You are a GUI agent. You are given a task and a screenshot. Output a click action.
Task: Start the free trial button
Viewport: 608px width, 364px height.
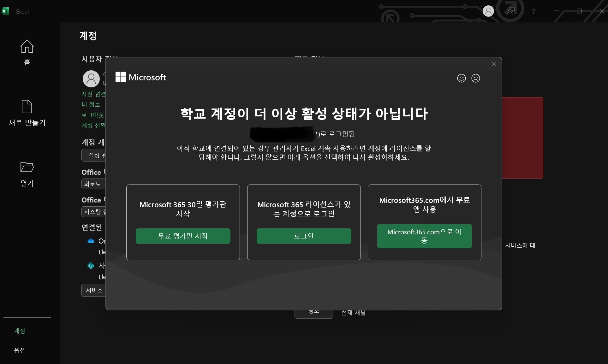point(183,236)
